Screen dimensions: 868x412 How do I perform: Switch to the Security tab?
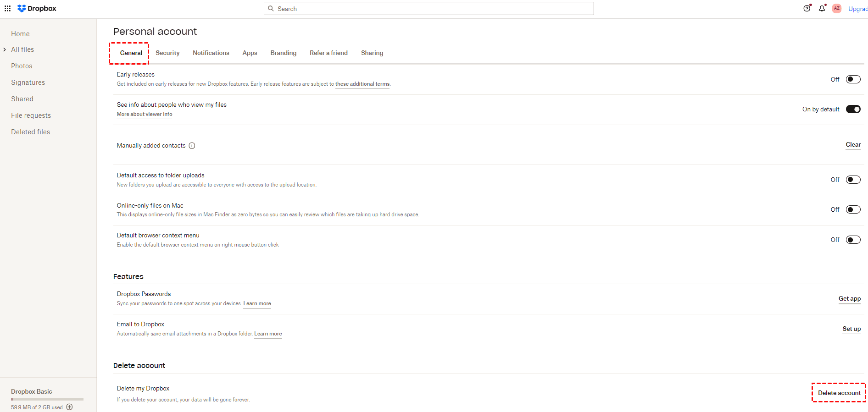pyautogui.click(x=167, y=53)
